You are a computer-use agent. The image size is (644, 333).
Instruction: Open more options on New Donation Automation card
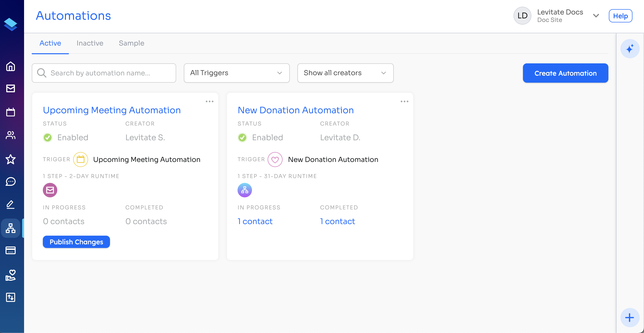pos(404,101)
